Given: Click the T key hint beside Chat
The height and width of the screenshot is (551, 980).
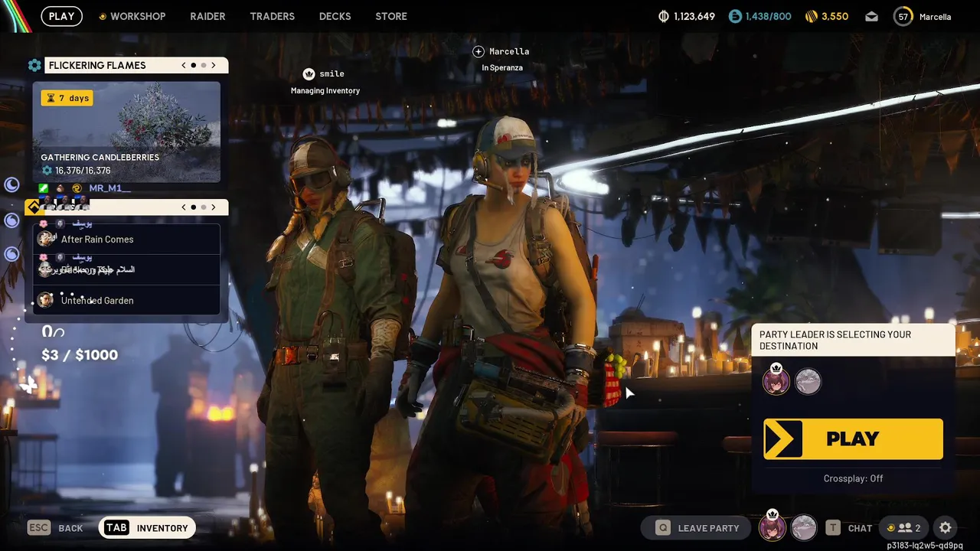Looking at the screenshot, I should (x=832, y=527).
